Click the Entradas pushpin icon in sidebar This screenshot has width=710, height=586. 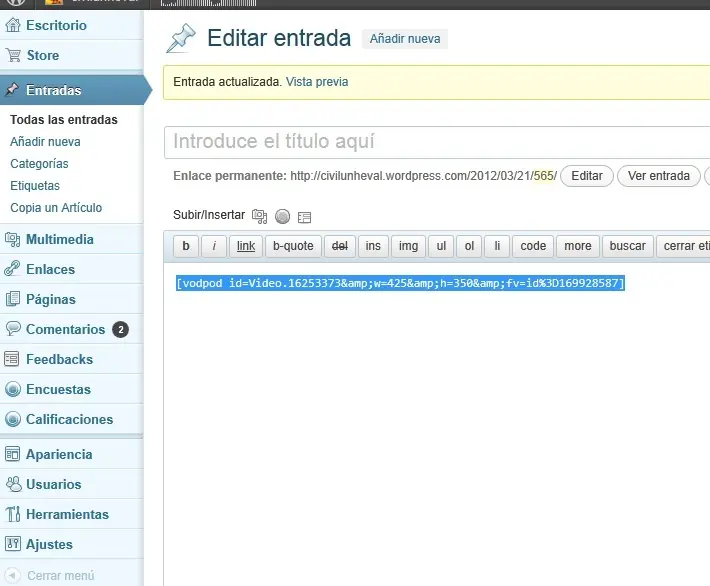12,90
